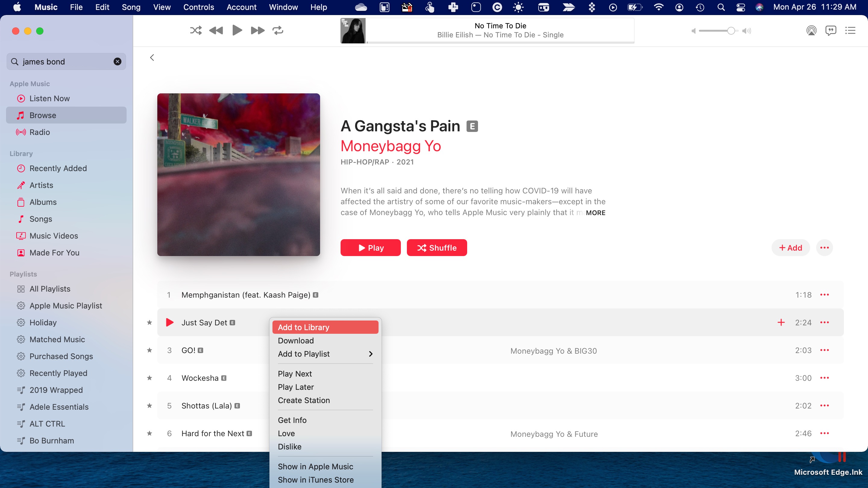
Task: Toggle repeat mode
Action: [x=278, y=31]
